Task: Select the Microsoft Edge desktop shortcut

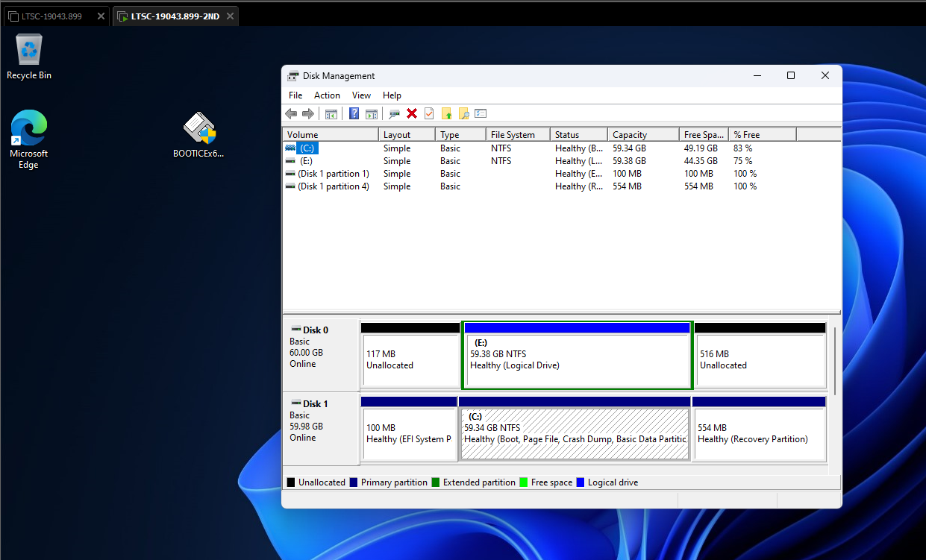Action: [28, 139]
